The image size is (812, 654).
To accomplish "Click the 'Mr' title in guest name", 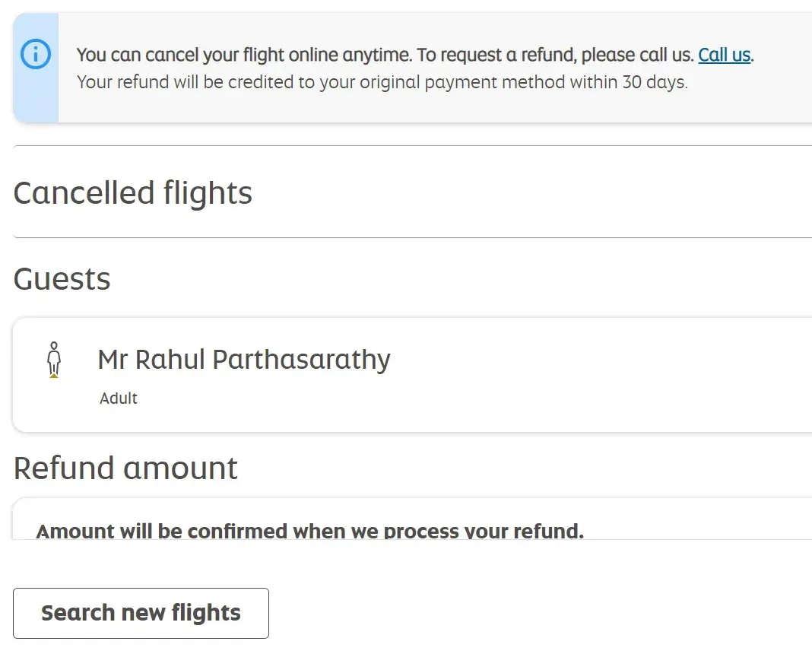I will [x=113, y=360].
